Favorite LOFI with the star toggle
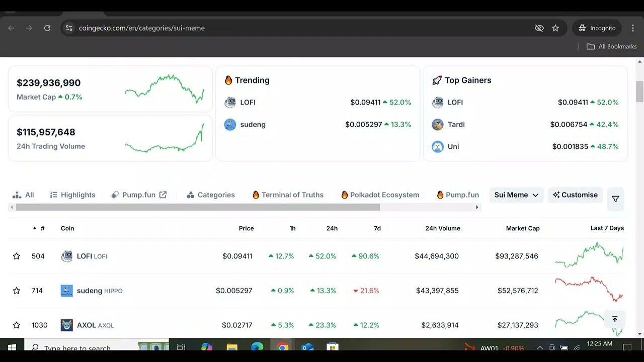The image size is (644, 362). point(17,256)
